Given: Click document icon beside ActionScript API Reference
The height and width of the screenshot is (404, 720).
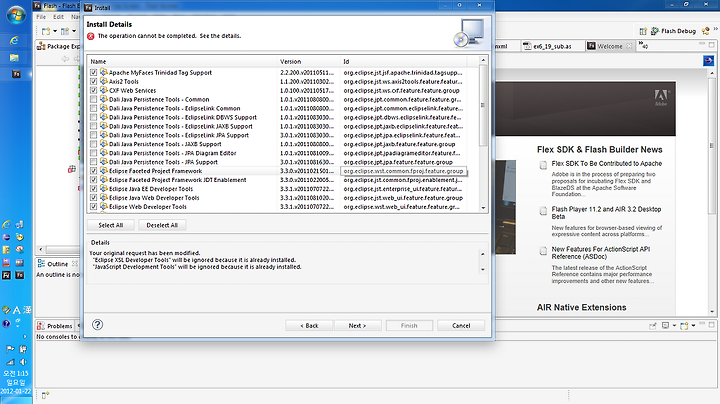Looking at the screenshot, I should point(543,251).
